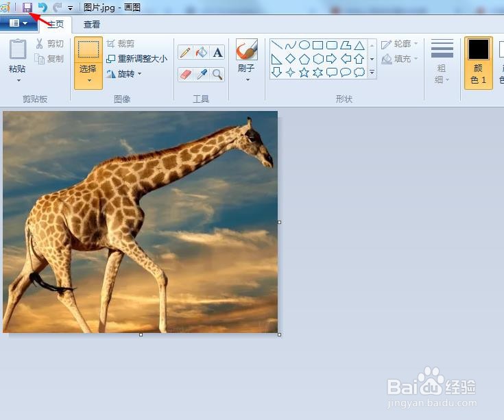The height and width of the screenshot is (420, 504).
Task: Open the 旋转 rotate menu
Action: point(123,74)
